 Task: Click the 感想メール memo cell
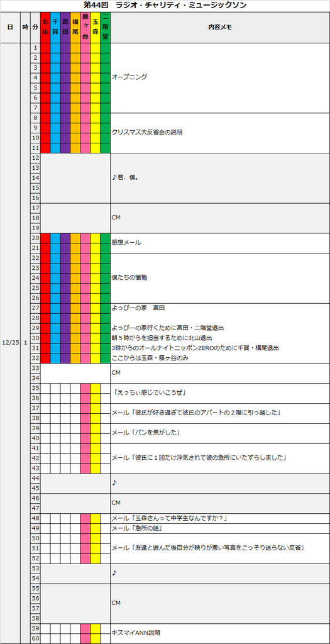coord(220,243)
